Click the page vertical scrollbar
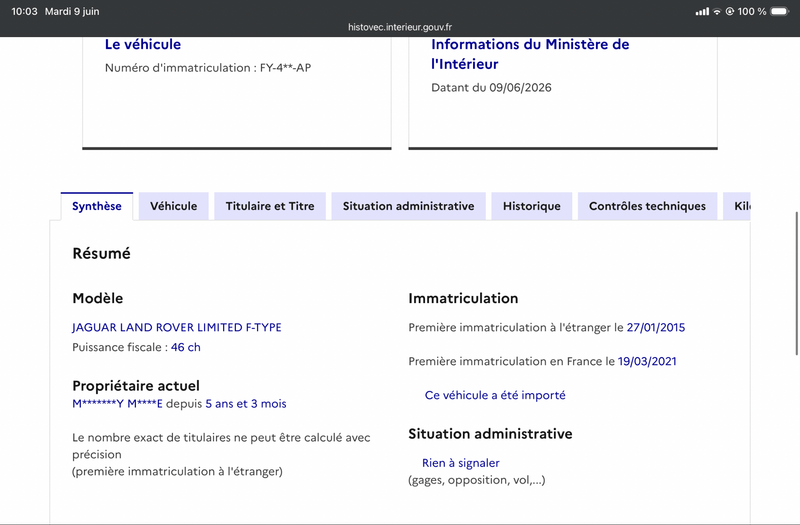This screenshot has width=800, height=525. [x=797, y=283]
